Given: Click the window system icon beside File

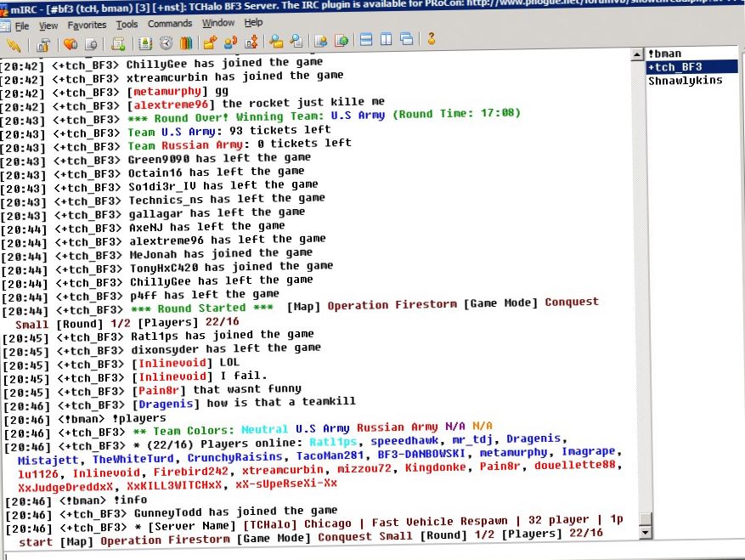Looking at the screenshot, I should [5, 26].
